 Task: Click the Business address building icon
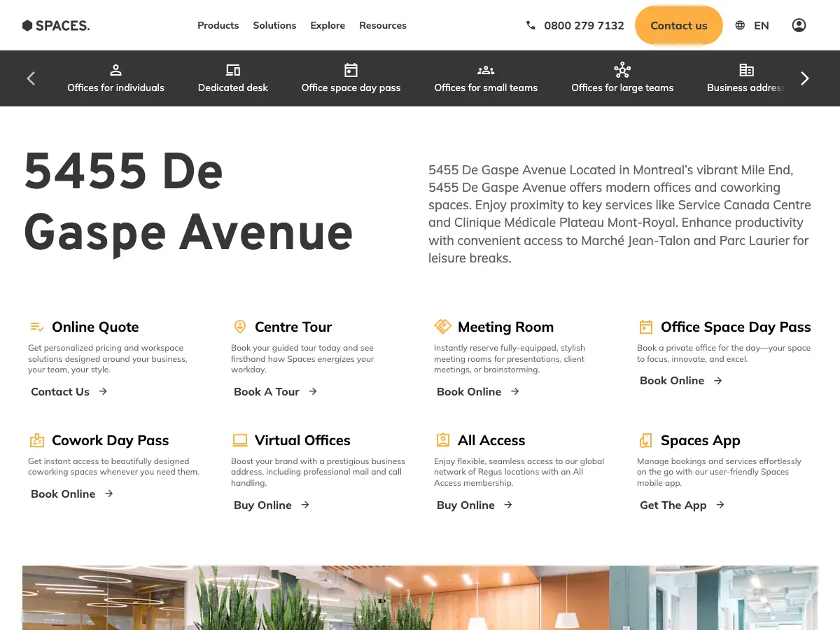coord(747,70)
